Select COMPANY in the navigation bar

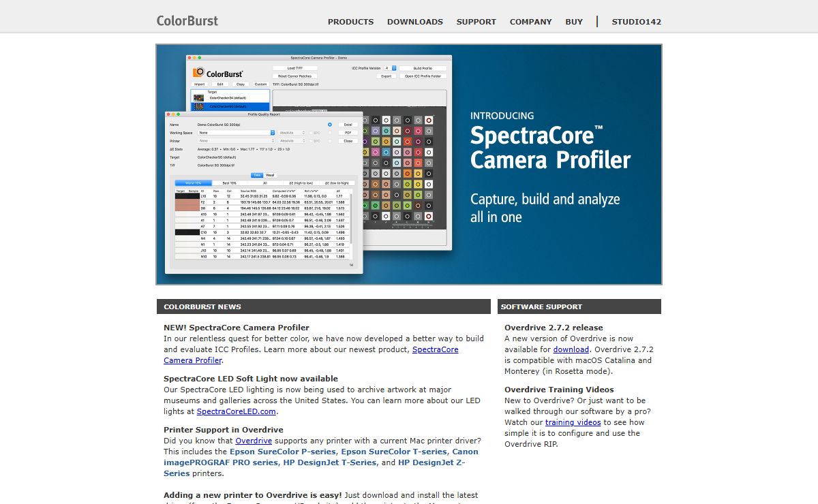click(531, 22)
